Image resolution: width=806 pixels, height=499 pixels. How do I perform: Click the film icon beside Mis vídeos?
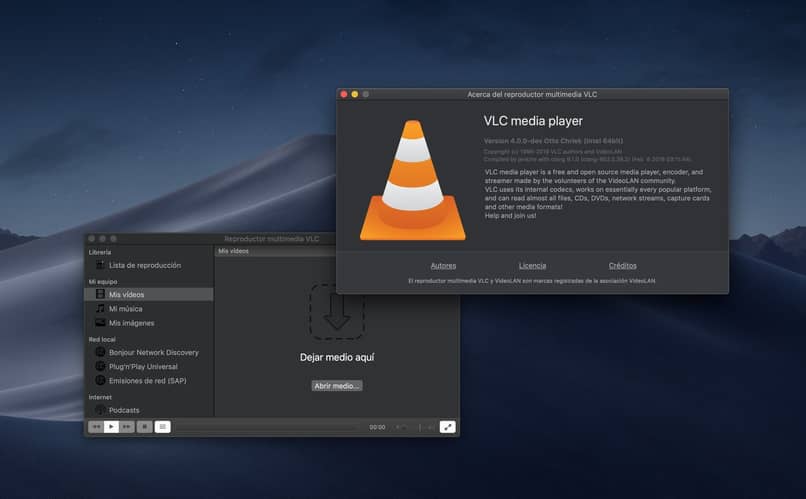[100, 294]
